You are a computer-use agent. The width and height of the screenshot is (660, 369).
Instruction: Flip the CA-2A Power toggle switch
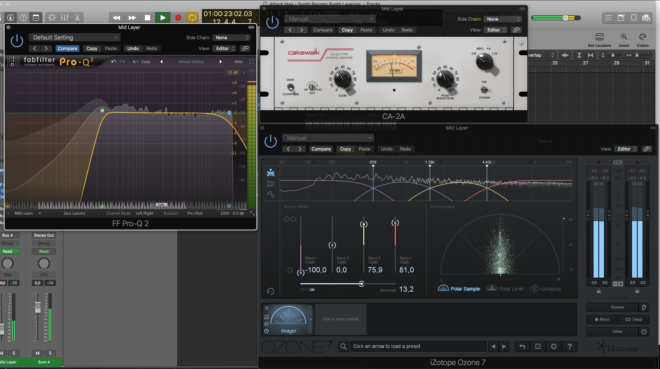[x=484, y=90]
